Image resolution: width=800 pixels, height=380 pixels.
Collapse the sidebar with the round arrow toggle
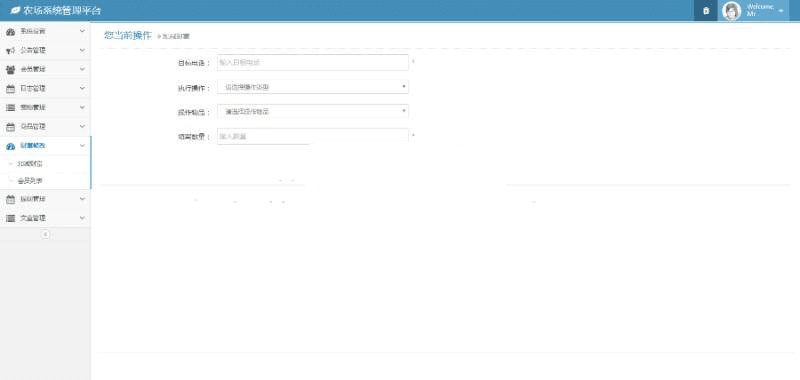point(45,234)
